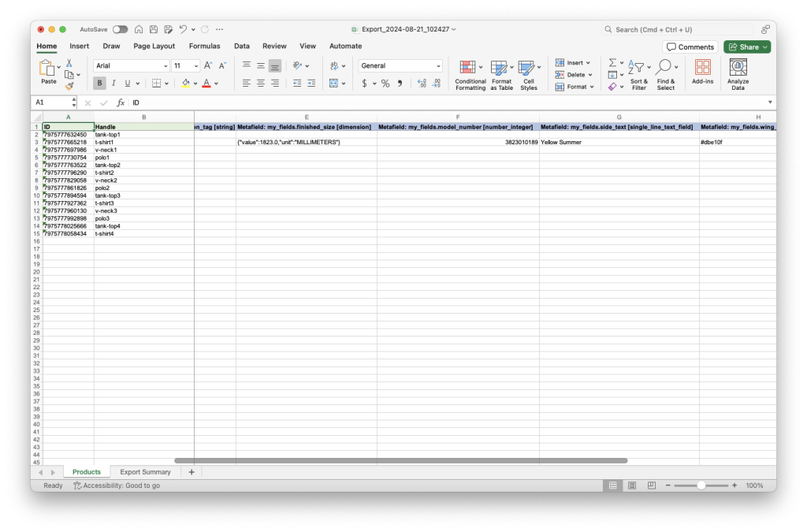Switch to the Formulas ribbon tab

click(204, 46)
